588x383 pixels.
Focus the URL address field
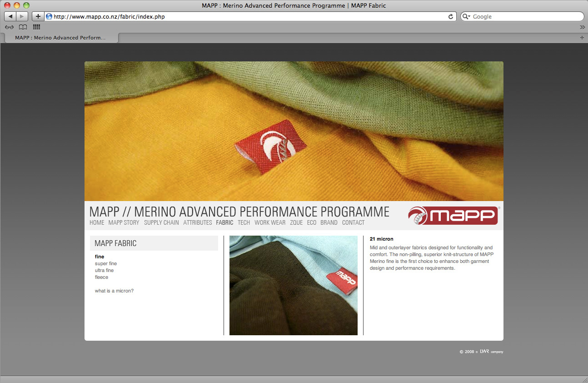[x=250, y=16]
